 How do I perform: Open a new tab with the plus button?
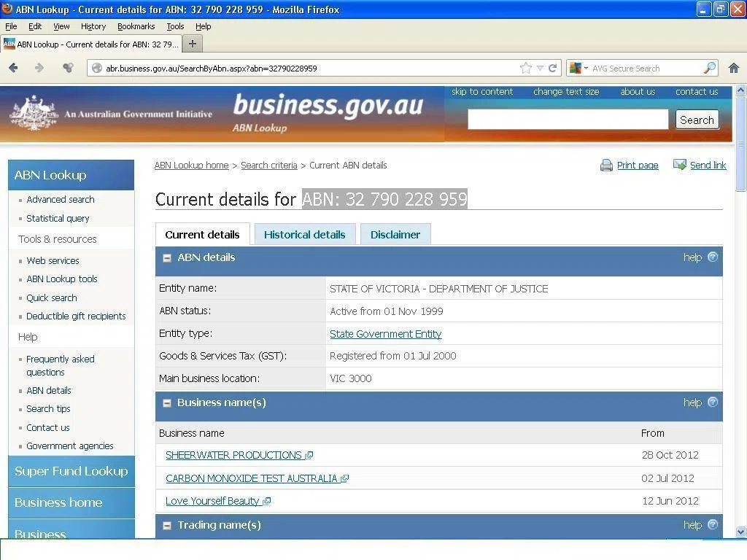[193, 44]
